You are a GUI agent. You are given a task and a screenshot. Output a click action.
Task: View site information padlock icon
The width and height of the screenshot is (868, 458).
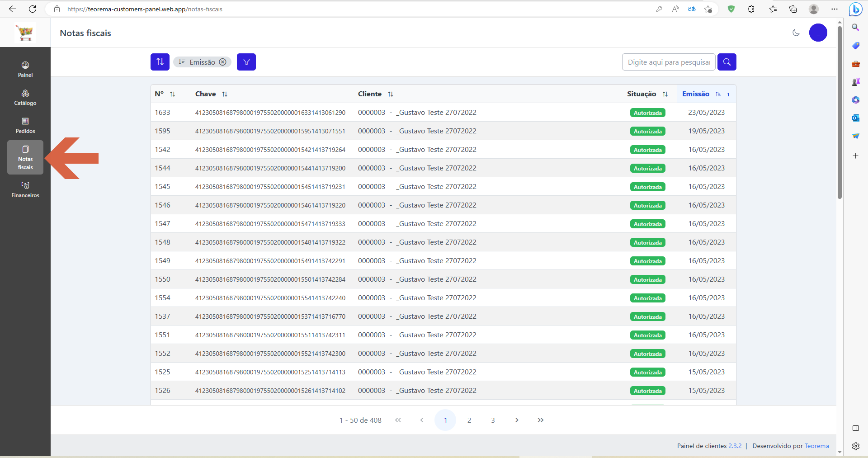[x=57, y=9]
